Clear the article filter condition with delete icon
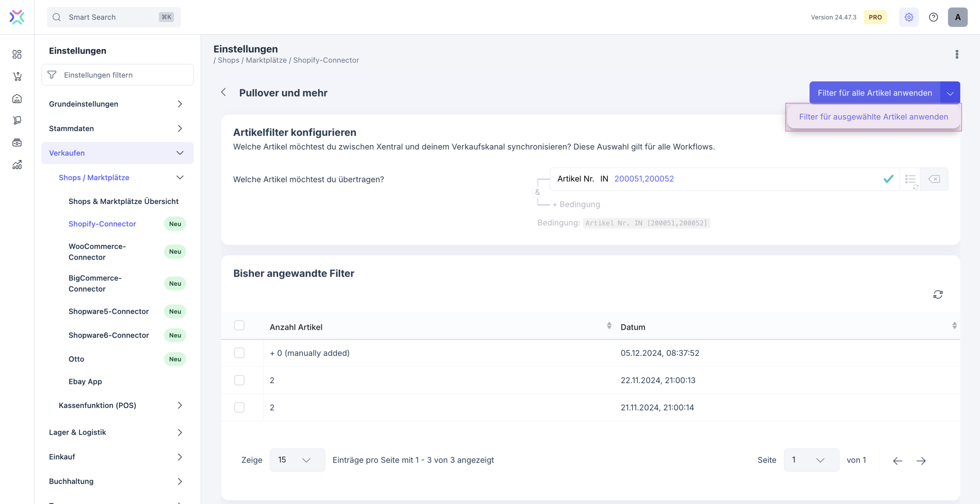The height and width of the screenshot is (504, 980). point(934,179)
